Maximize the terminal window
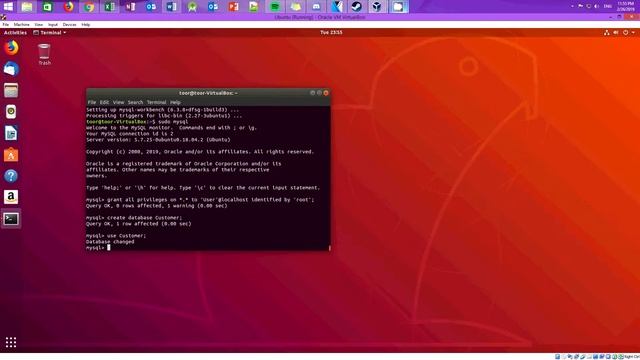 [x=319, y=93]
